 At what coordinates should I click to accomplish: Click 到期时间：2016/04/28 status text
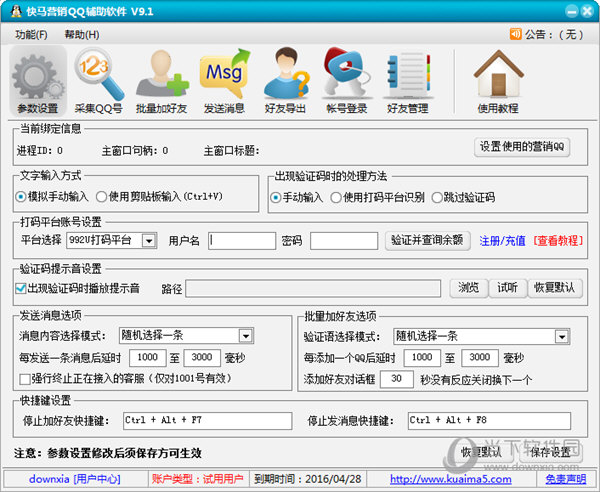[308, 479]
